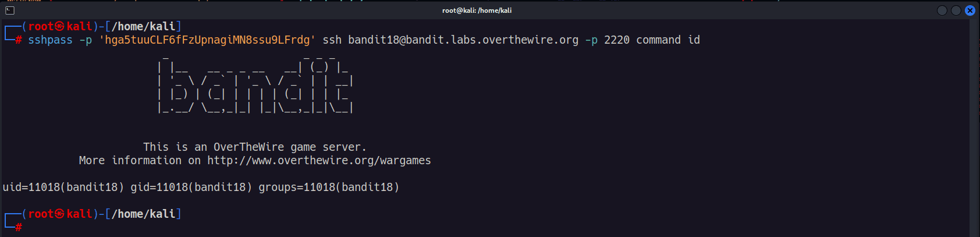This screenshot has height=237, width=980.
Task: Click the root@kali: /home/kali title bar text
Action: (x=477, y=10)
